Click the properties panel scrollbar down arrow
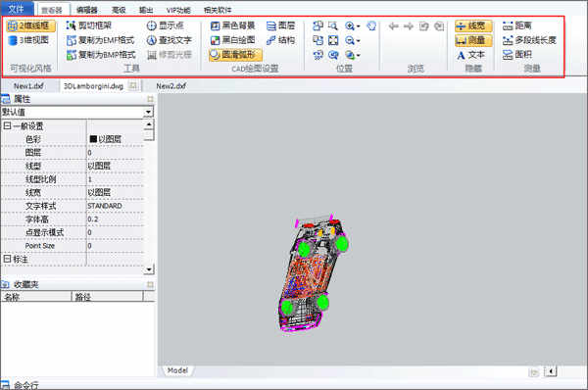Image resolution: width=588 pixels, height=390 pixels. point(149,268)
